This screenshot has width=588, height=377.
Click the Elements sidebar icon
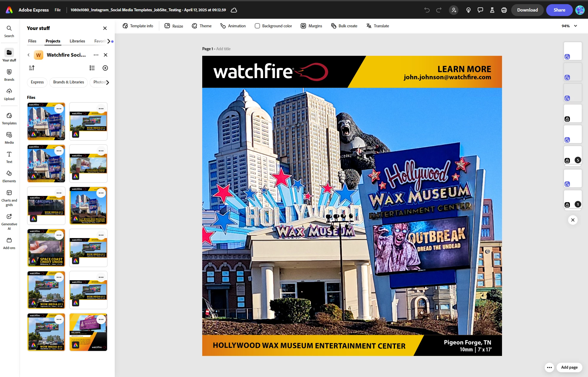pos(9,176)
